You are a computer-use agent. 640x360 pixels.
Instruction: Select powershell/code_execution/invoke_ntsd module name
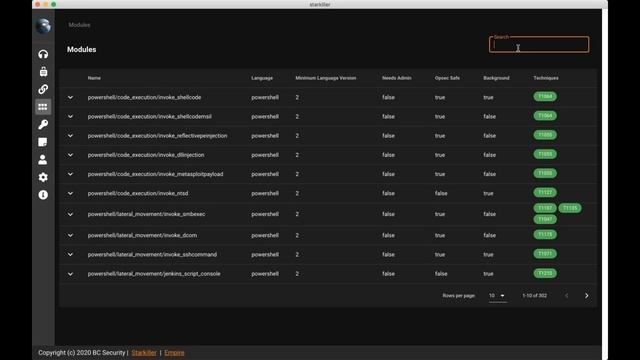138,193
